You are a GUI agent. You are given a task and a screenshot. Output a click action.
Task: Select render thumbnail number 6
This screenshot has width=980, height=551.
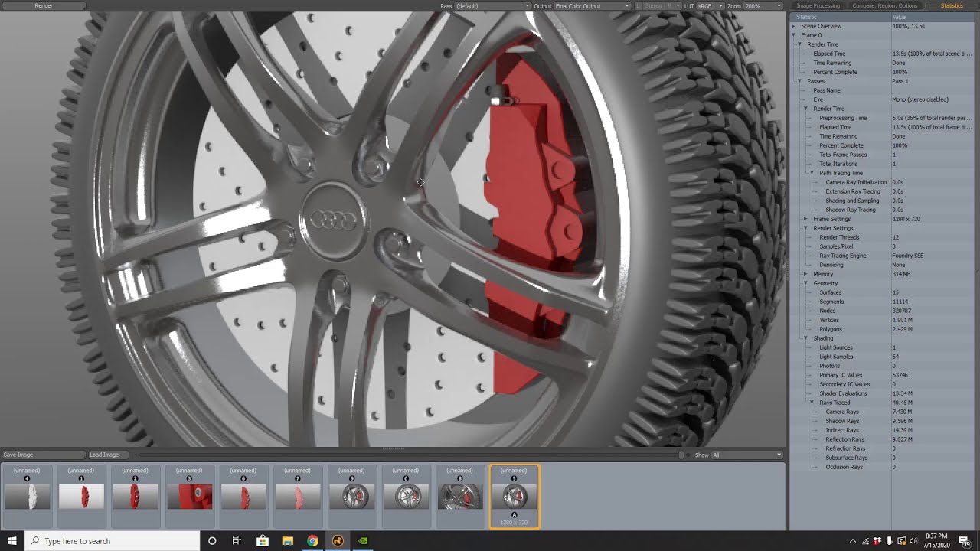(243, 496)
